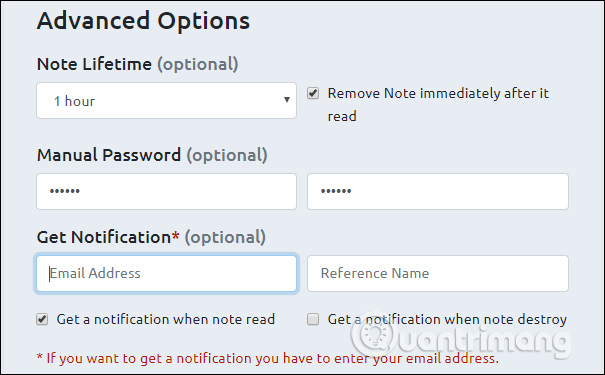Click the Manual Password (optional) label
Viewport: 605px width, 375px height.
point(152,155)
